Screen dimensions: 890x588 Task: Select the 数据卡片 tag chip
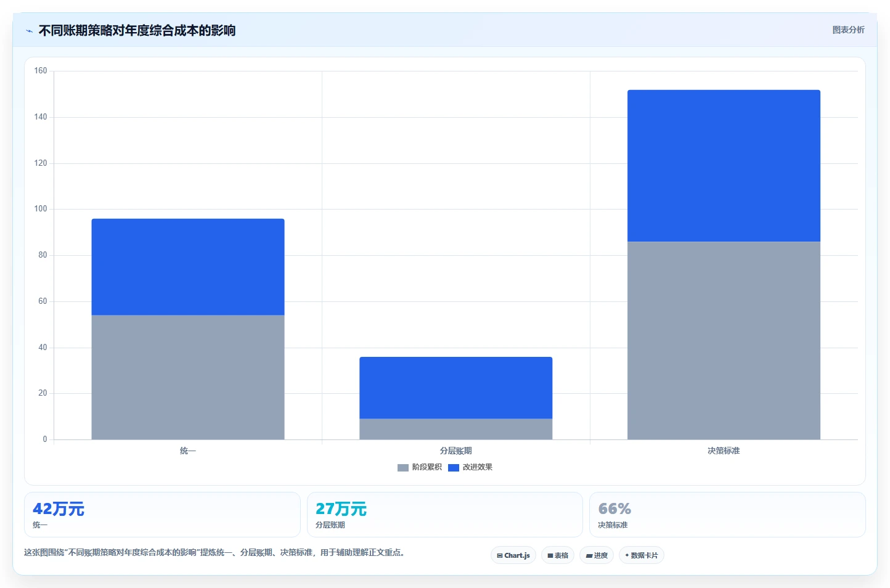click(642, 555)
